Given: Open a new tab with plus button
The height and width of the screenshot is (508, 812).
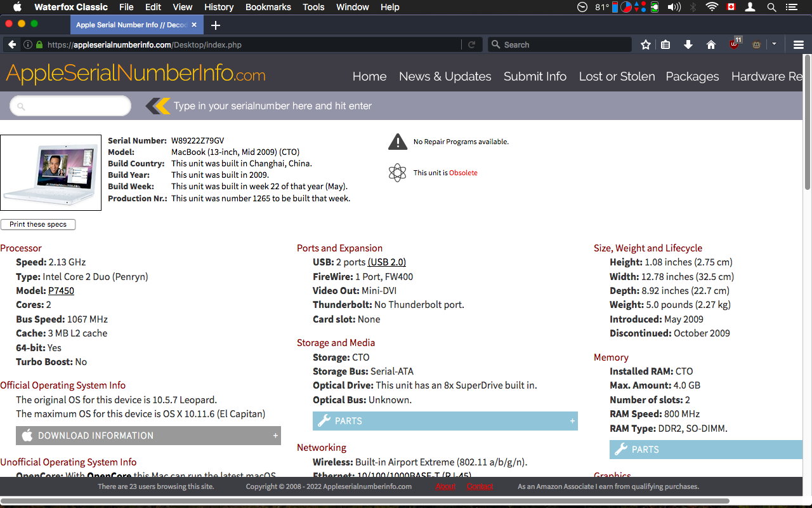Looking at the screenshot, I should 216,25.
